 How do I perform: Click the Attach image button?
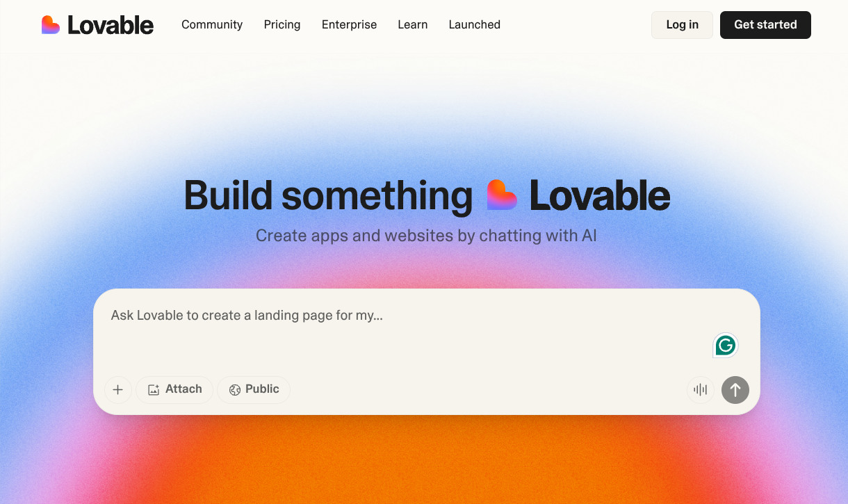click(x=174, y=389)
